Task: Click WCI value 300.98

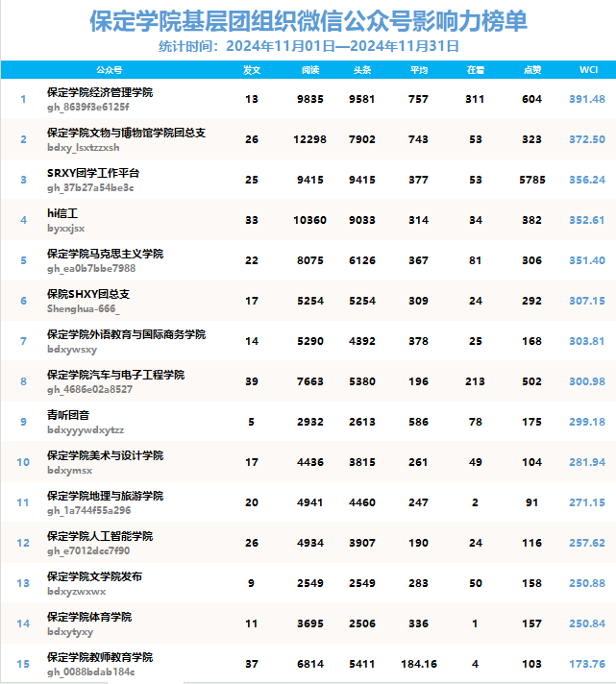Action: [587, 381]
